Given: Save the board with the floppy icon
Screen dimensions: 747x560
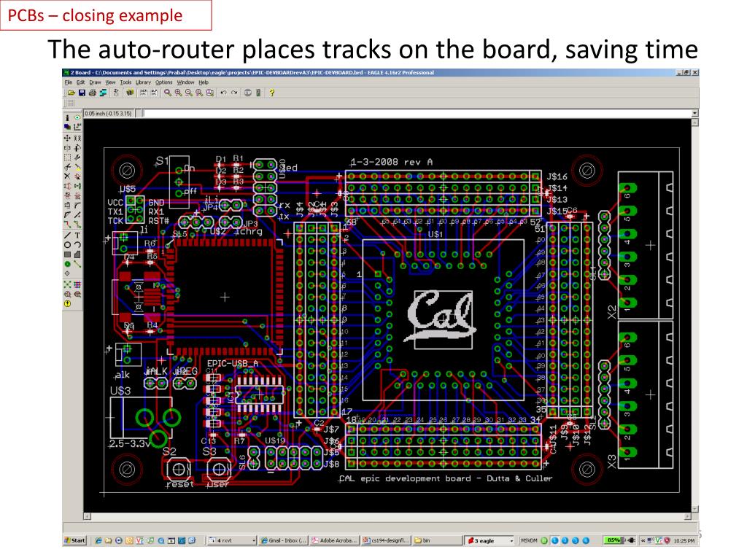Looking at the screenshot, I should 82,93.
